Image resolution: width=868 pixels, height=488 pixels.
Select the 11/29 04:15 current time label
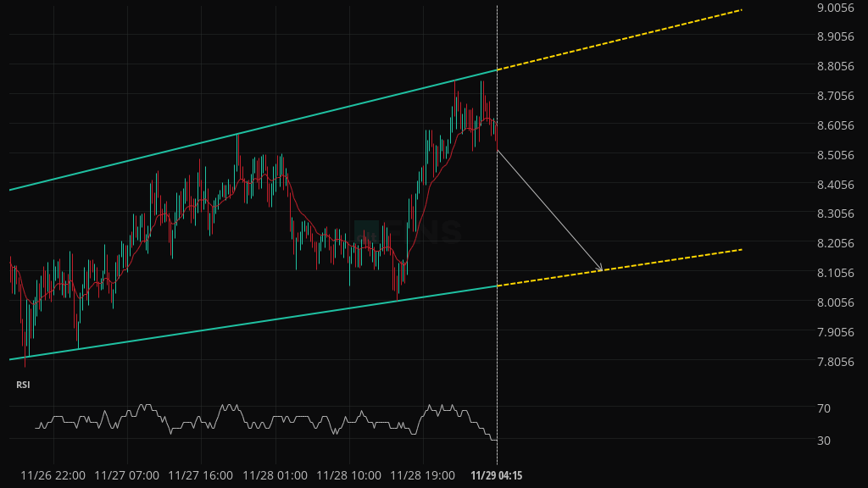497,475
